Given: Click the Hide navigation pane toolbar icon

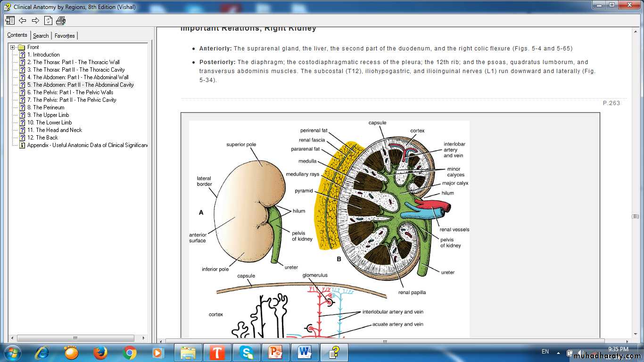Looking at the screenshot, I should coord(10,20).
